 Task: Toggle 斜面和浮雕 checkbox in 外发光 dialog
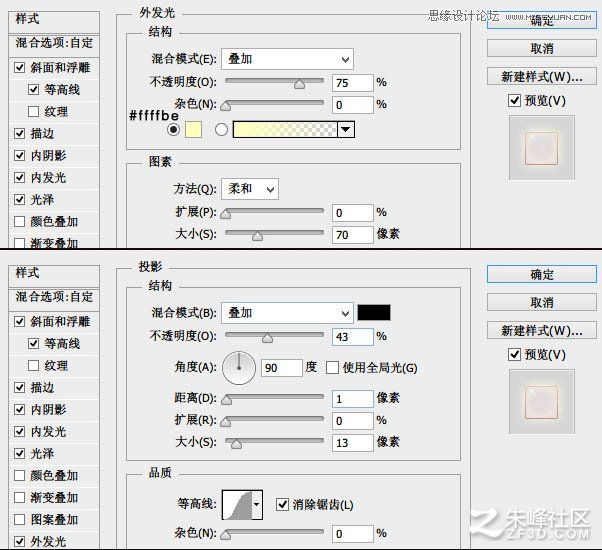click(x=20, y=68)
